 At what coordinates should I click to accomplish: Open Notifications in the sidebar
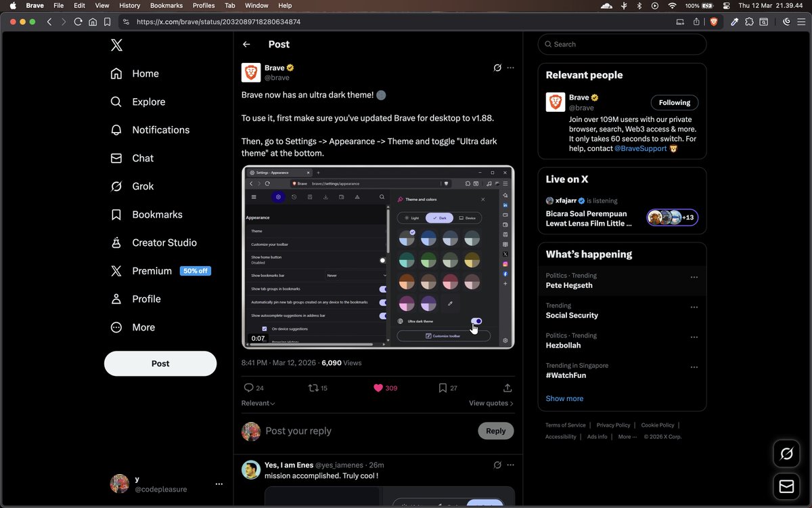pos(150,130)
